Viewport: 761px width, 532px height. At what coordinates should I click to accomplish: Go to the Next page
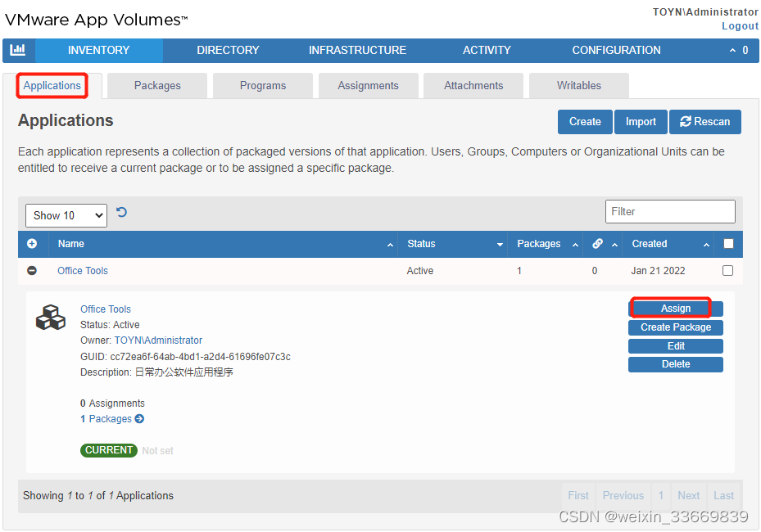pyautogui.click(x=688, y=496)
